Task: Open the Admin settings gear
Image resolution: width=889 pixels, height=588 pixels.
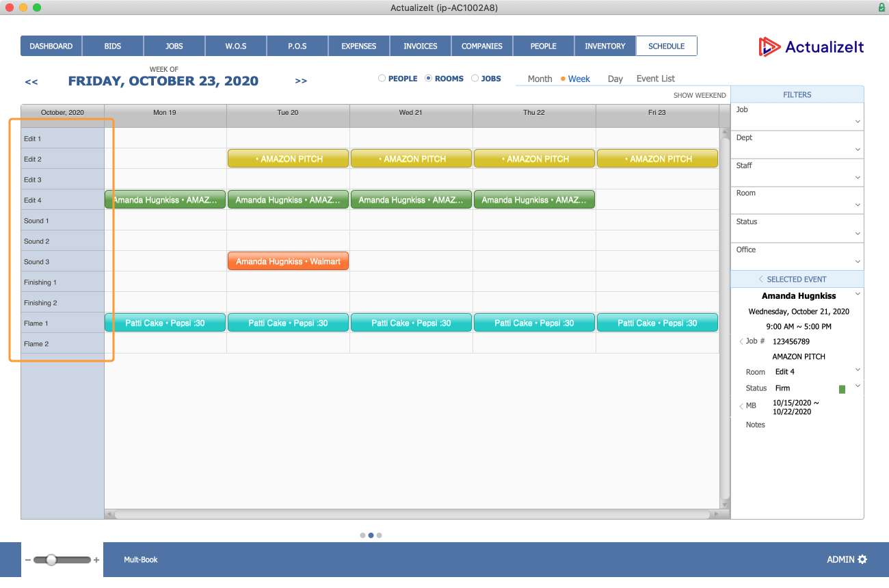Action: coord(863,559)
